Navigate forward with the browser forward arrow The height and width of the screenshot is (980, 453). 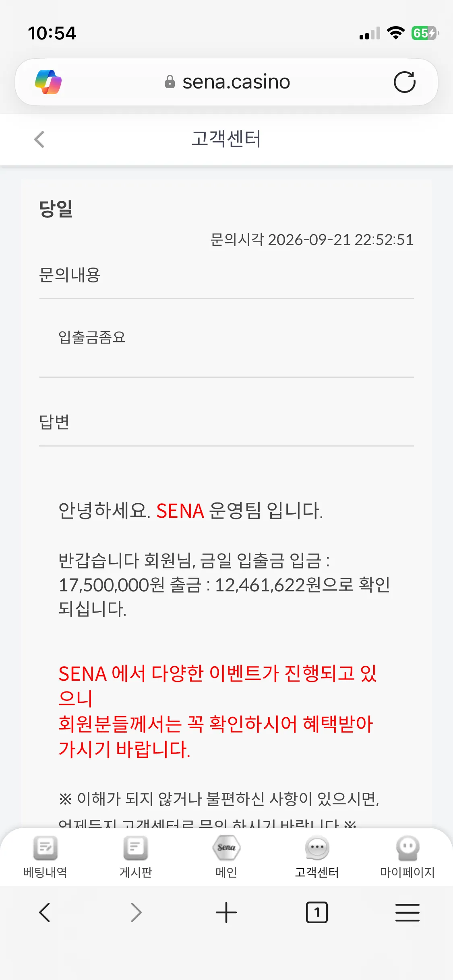pos(136,912)
